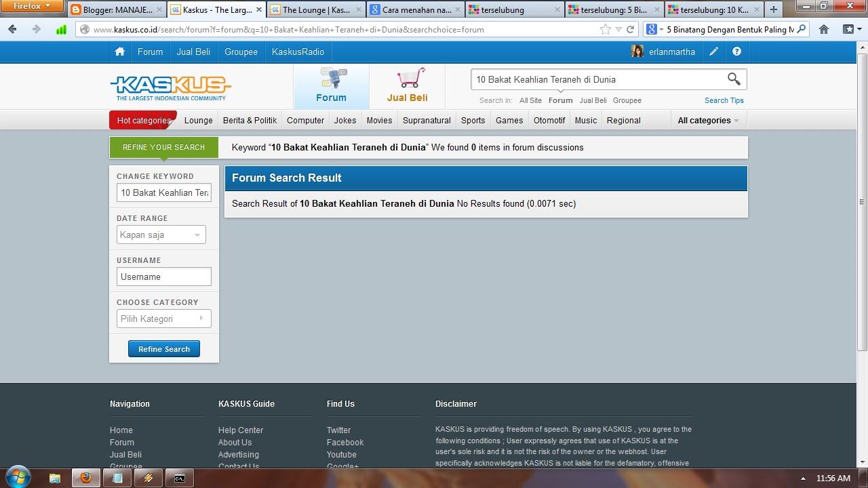Click the erlanmartha username link

(x=672, y=52)
